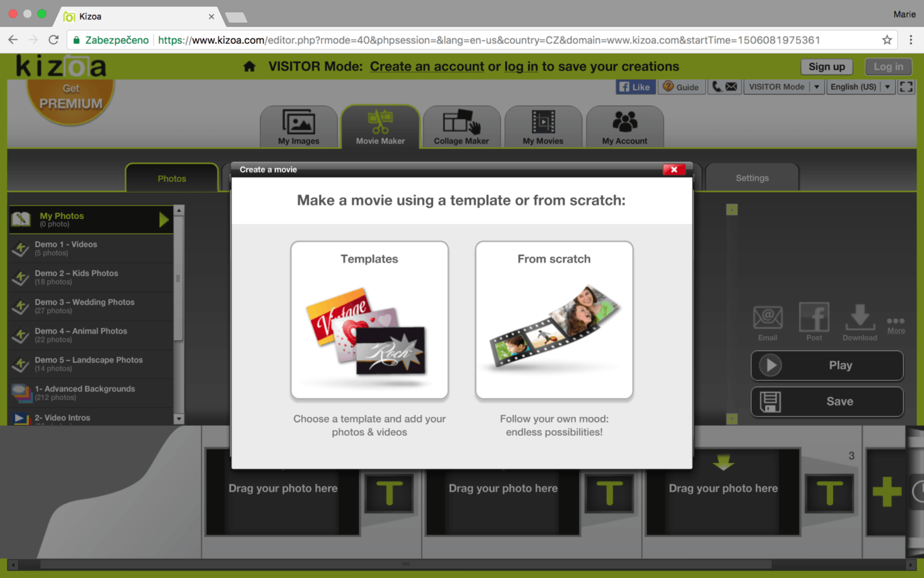
Task: Expand the VISITOR Mode dropdown
Action: 817,87
